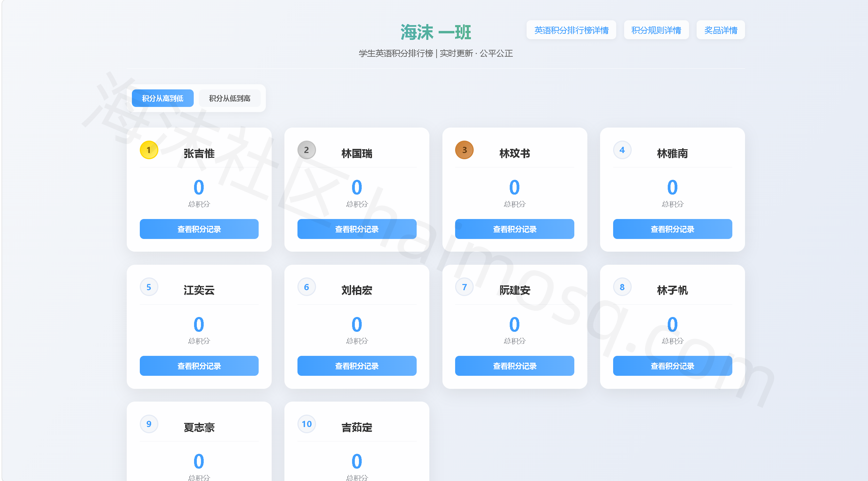Sort by 积分从高到低

point(162,98)
